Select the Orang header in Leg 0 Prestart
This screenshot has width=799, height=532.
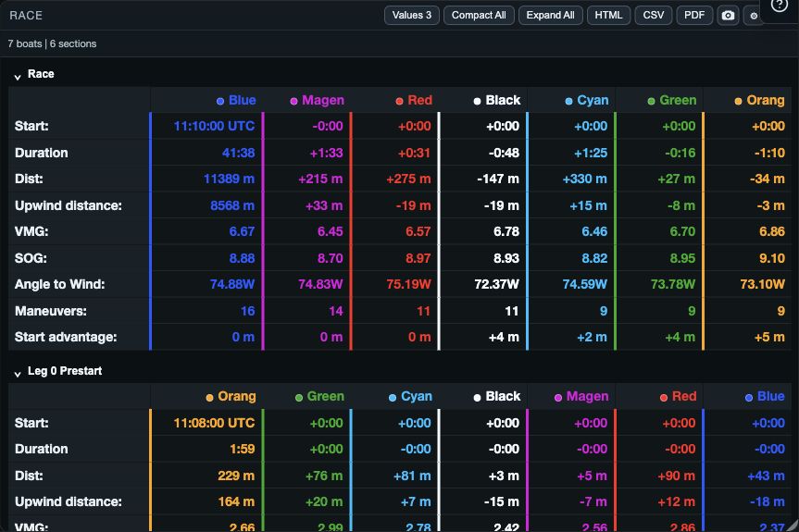231,397
